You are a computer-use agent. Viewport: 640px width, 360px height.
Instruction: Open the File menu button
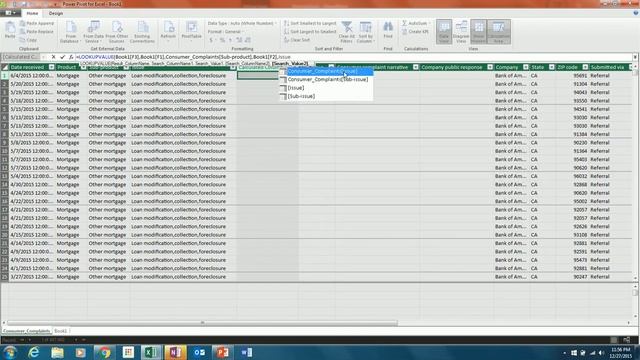pos(10,13)
